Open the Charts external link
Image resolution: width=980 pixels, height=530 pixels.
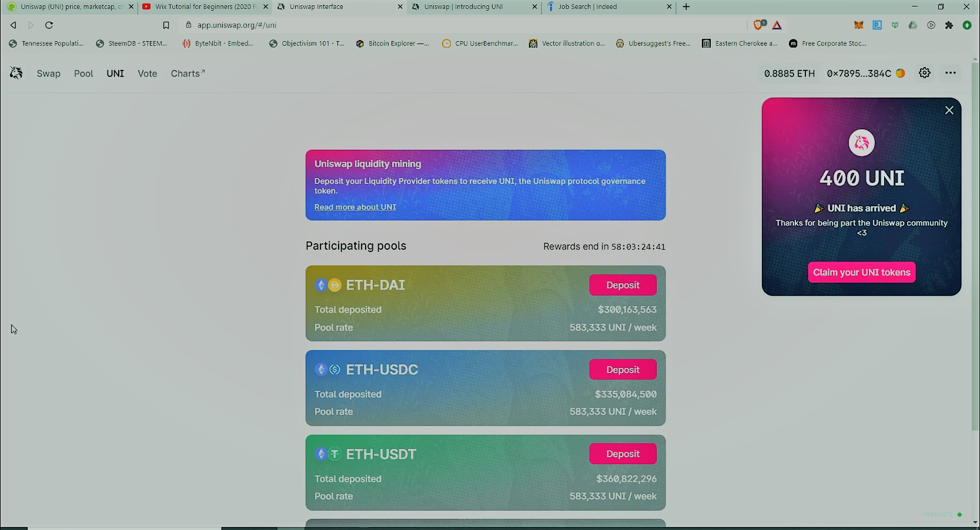click(x=188, y=73)
